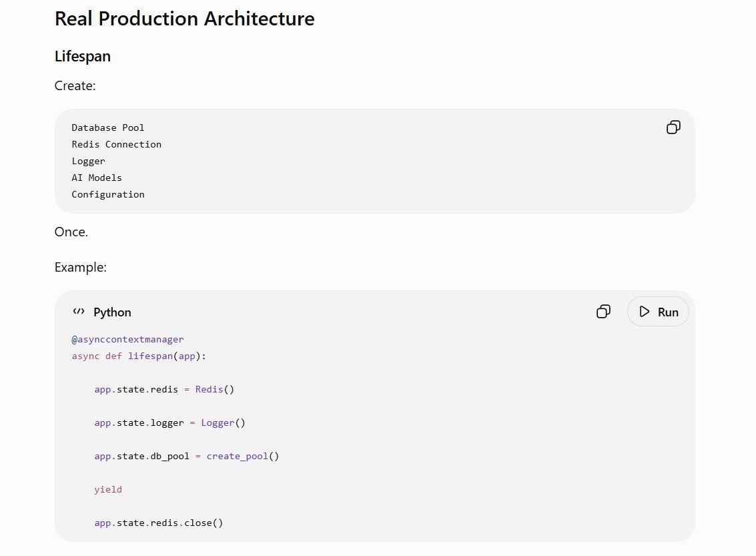Click the "Database Pool" line
Image resolution: width=756 pixels, height=556 pixels.
click(108, 127)
